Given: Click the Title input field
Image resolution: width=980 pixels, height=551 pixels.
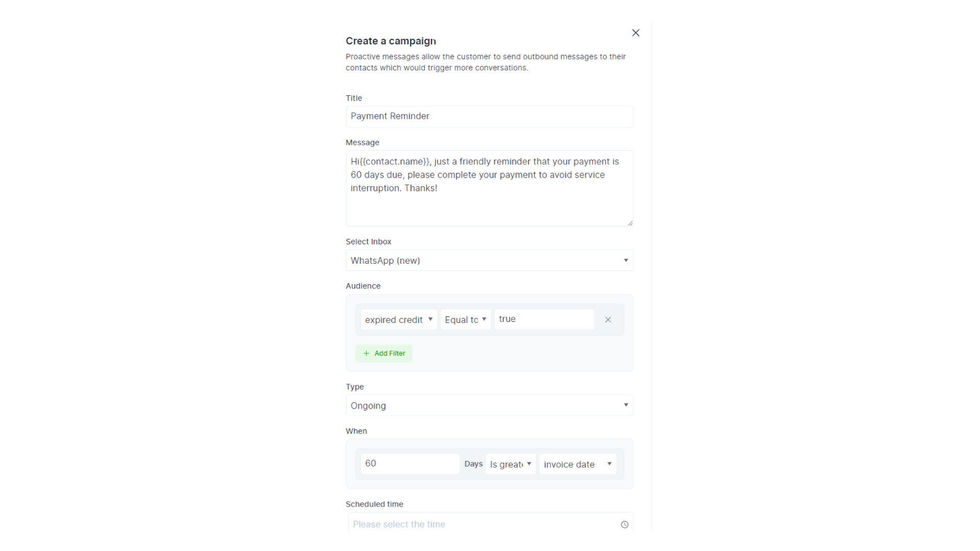Looking at the screenshot, I should 489,116.
